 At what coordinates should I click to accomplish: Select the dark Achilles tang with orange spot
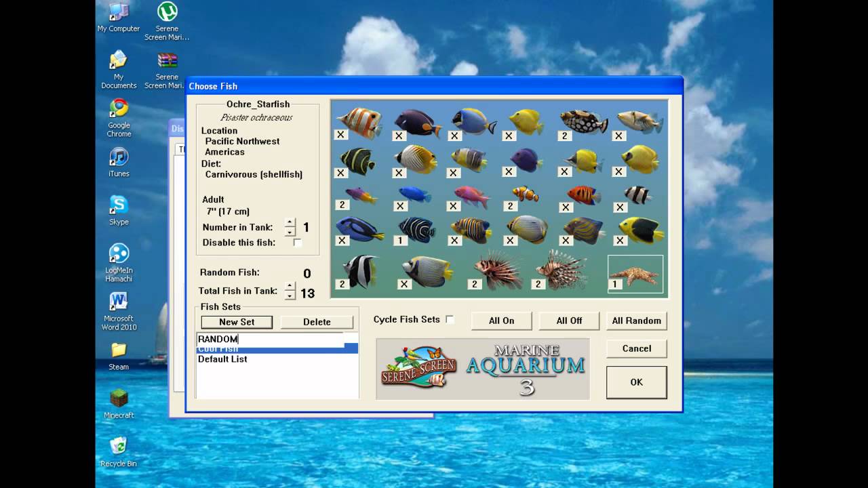[x=418, y=123]
